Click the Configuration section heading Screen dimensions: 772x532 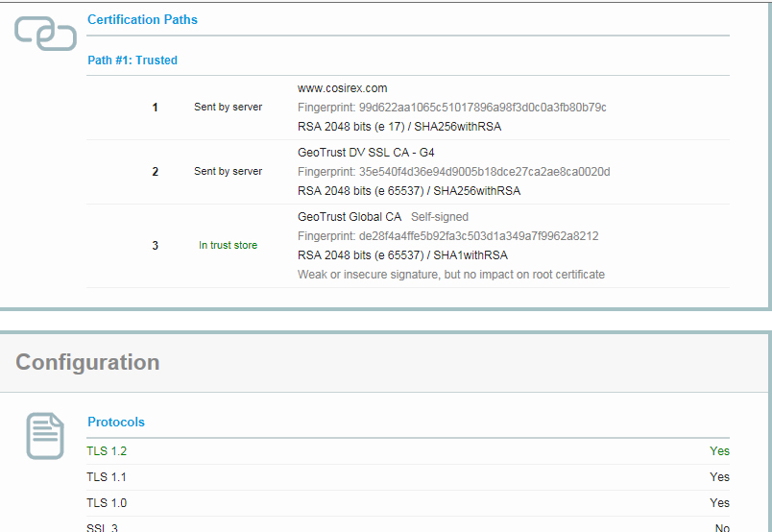point(87,362)
